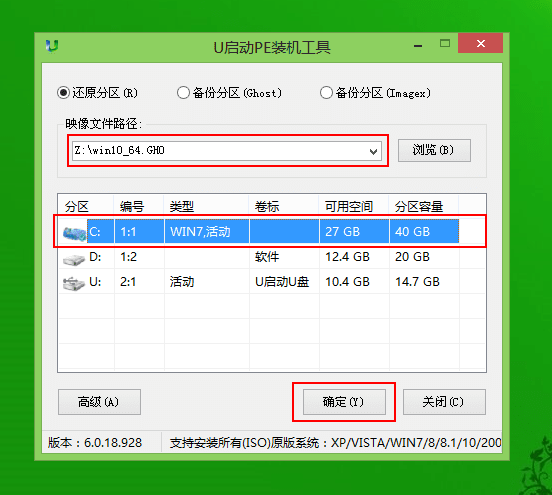Minimize the U启动PE装机工具 window

click(x=418, y=45)
